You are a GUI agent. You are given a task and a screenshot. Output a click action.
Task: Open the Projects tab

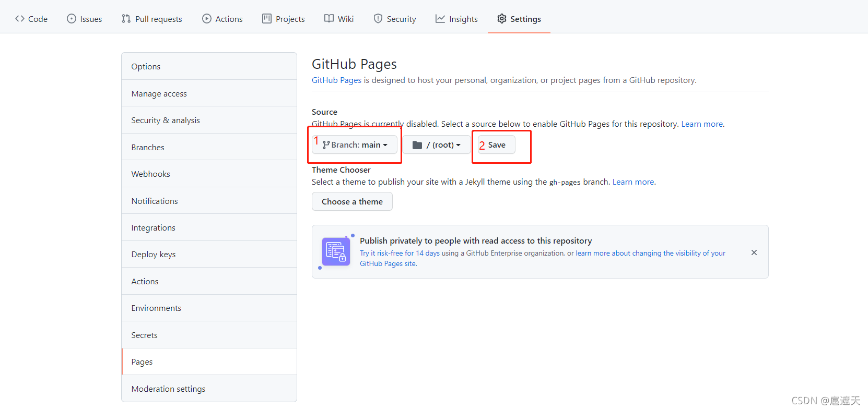(284, 19)
